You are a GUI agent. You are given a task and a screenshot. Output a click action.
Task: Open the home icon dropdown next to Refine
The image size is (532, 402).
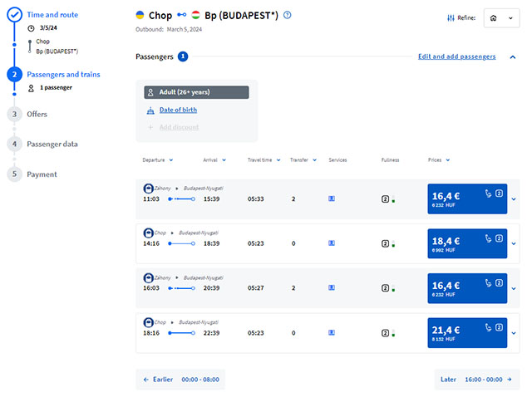click(x=501, y=18)
